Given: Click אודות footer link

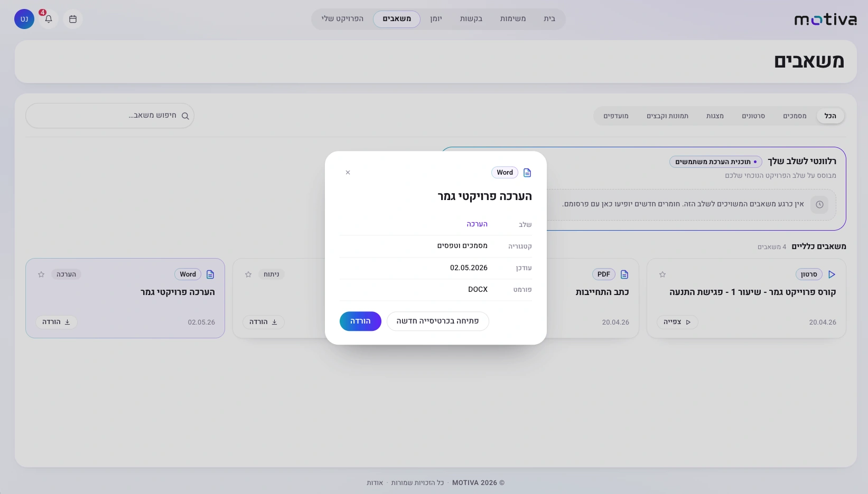Looking at the screenshot, I should (375, 483).
